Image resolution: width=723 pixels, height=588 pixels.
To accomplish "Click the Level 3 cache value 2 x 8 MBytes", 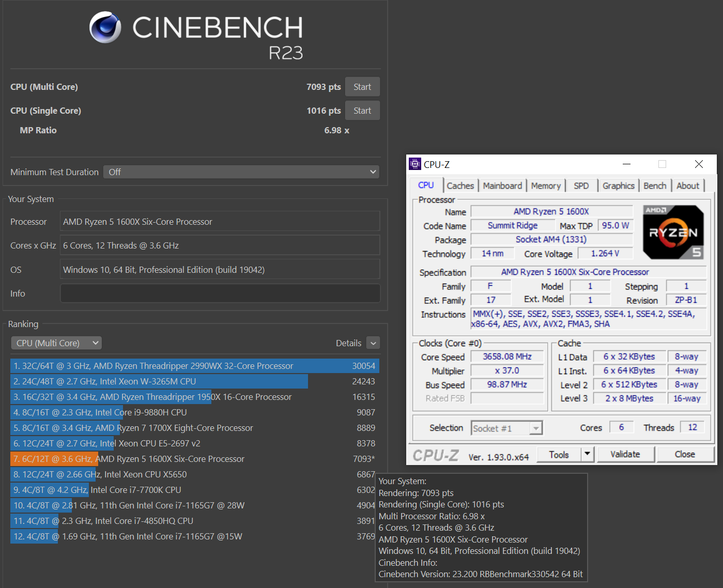I will pyautogui.click(x=629, y=398).
